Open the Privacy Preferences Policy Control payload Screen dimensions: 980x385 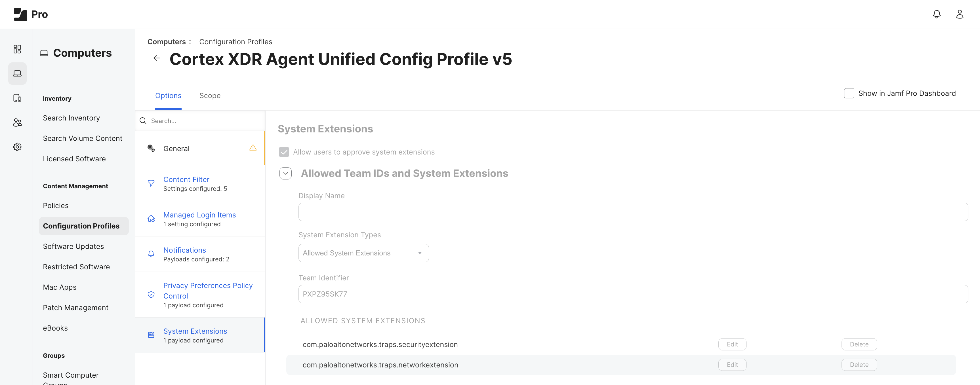pos(200,295)
